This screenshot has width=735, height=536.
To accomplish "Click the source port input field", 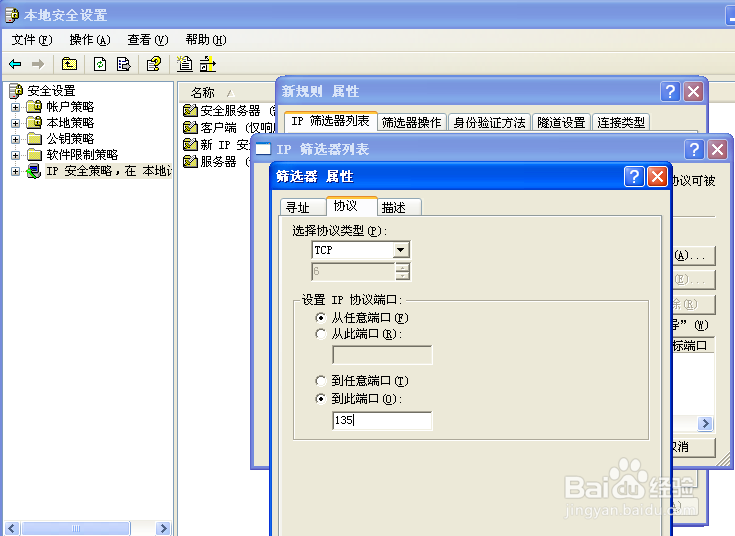I will tap(382, 355).
